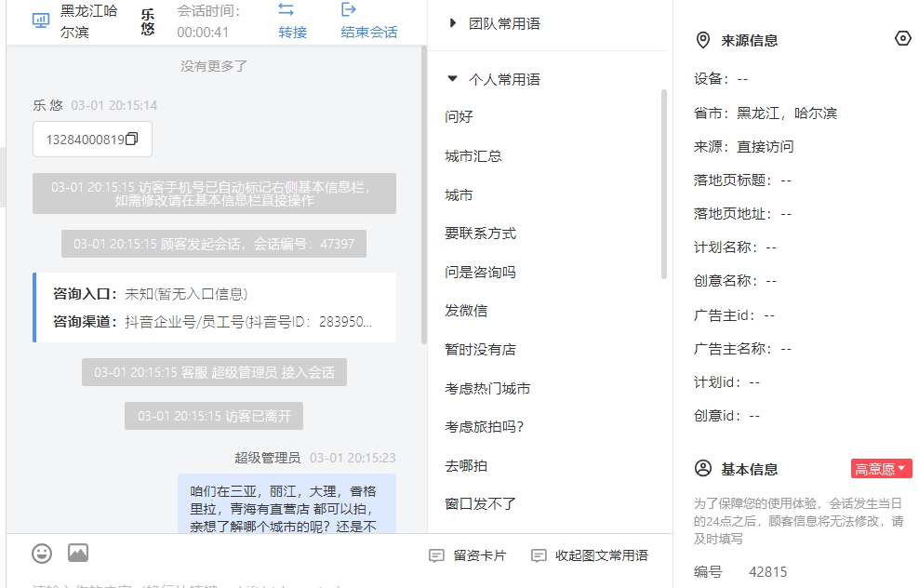Select the 窗口发不了 quick phrase
Screen dimensions: 919x588
pyautogui.click(x=481, y=503)
